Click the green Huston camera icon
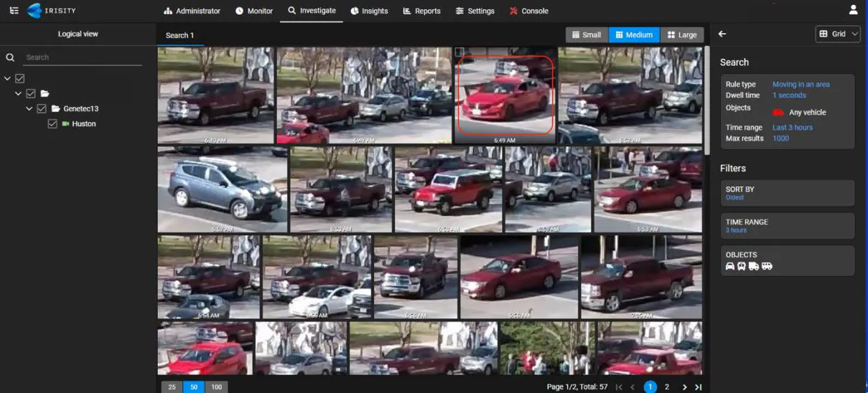The height and width of the screenshot is (393, 868). pos(65,124)
